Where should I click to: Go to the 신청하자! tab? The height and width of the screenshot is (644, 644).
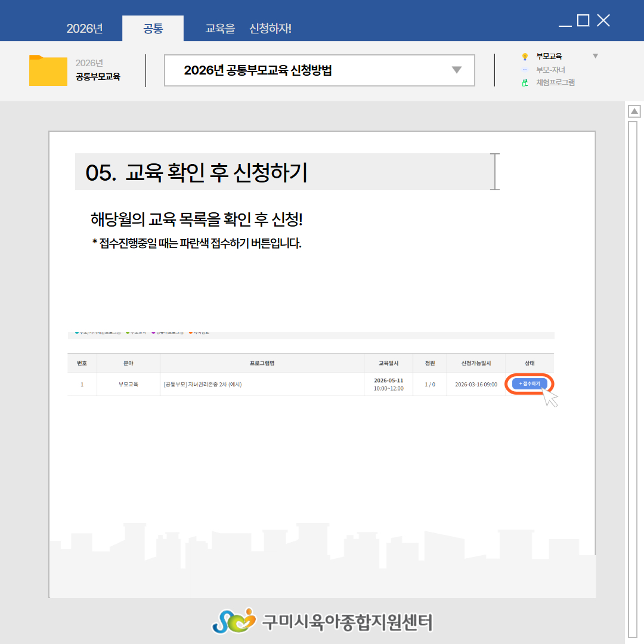pyautogui.click(x=270, y=29)
